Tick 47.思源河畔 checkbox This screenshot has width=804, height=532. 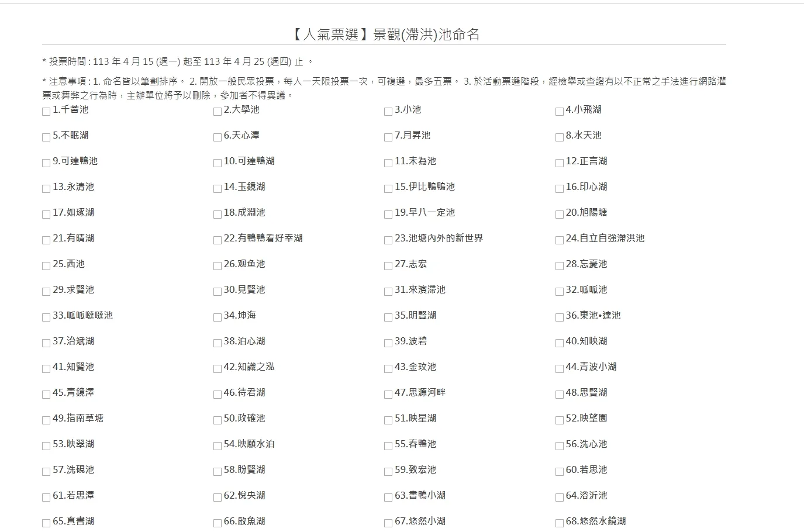(x=388, y=395)
